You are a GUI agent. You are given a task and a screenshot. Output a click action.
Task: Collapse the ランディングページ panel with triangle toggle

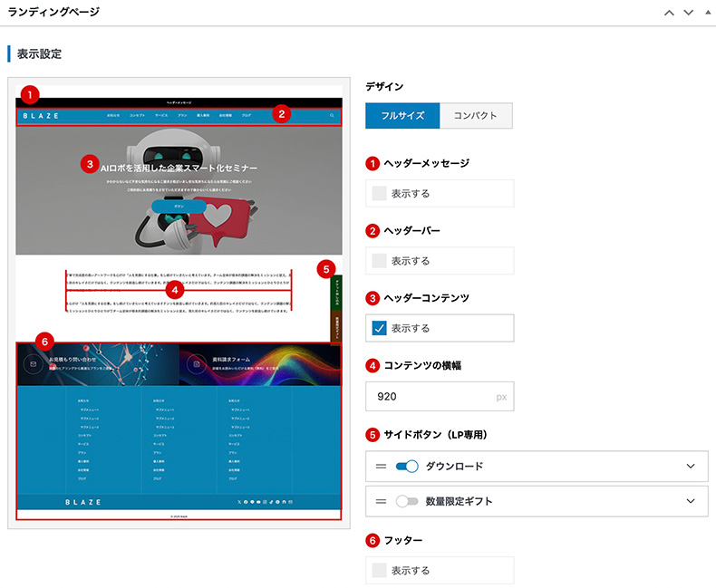[x=705, y=13]
